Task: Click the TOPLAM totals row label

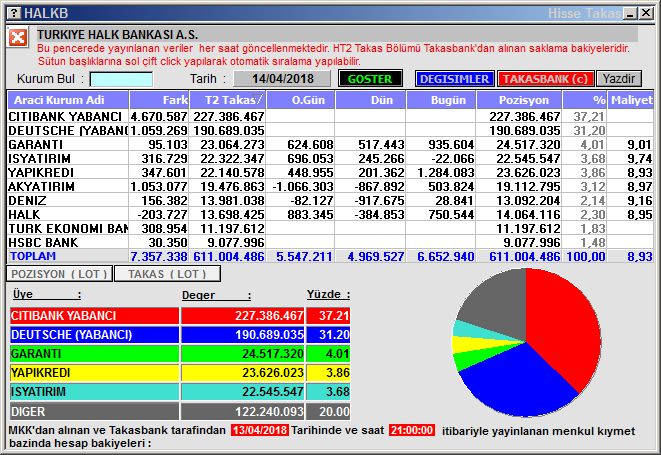Action: pos(33,256)
